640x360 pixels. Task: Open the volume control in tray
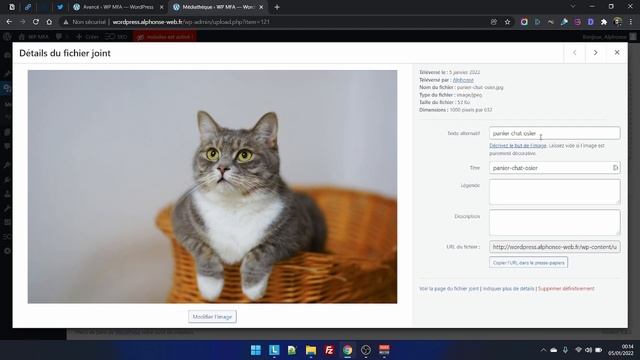[x=588, y=350]
